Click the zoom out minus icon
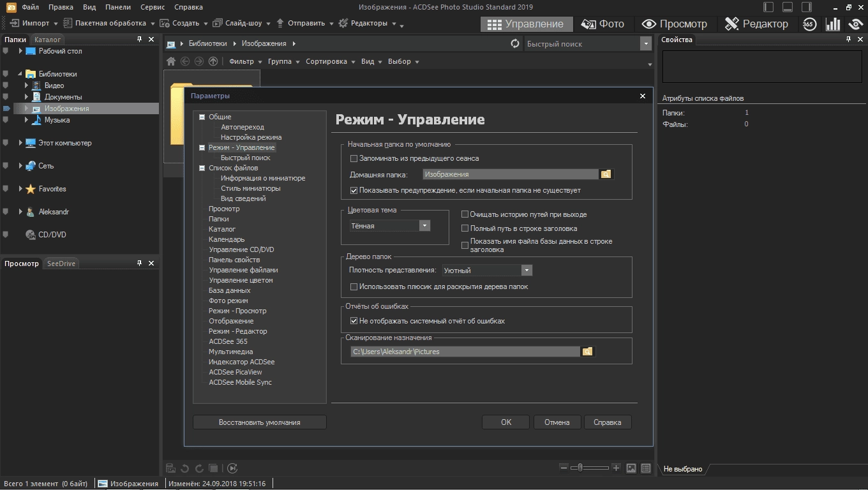868x490 pixels. pos(564,468)
